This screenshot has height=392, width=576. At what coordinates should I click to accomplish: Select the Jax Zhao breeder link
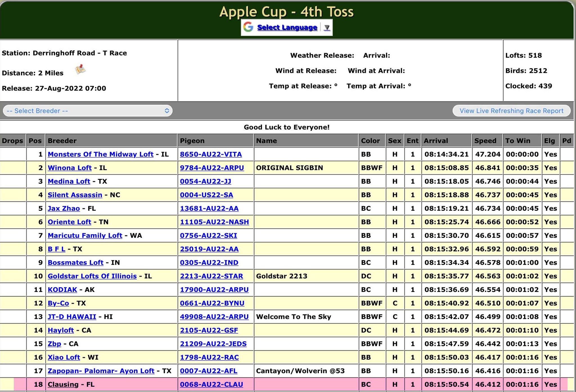(x=64, y=208)
